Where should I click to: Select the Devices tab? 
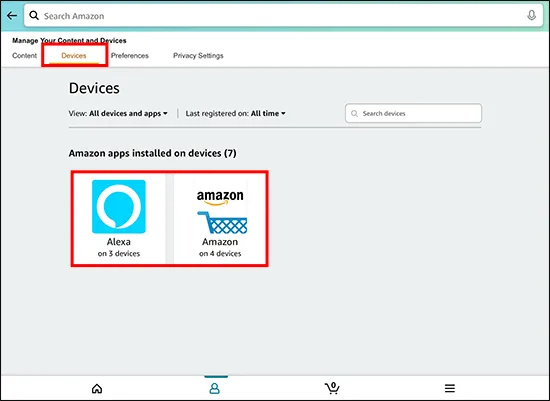(74, 55)
